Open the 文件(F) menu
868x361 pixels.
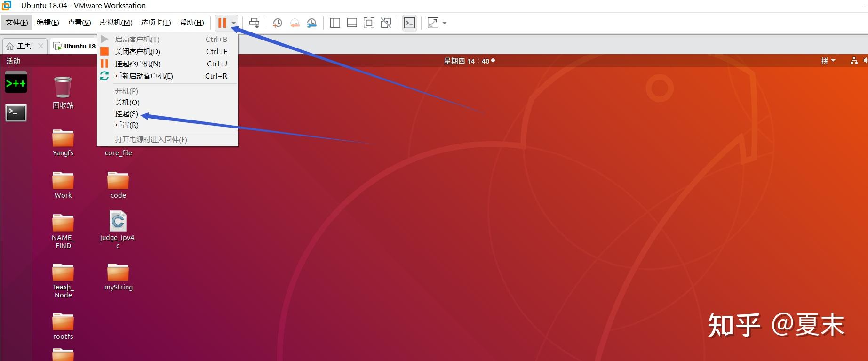click(17, 23)
